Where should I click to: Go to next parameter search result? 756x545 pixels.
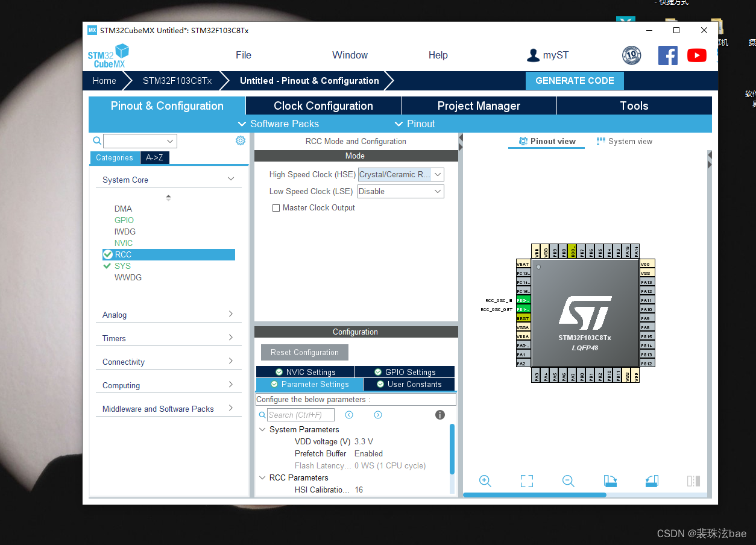click(x=378, y=415)
